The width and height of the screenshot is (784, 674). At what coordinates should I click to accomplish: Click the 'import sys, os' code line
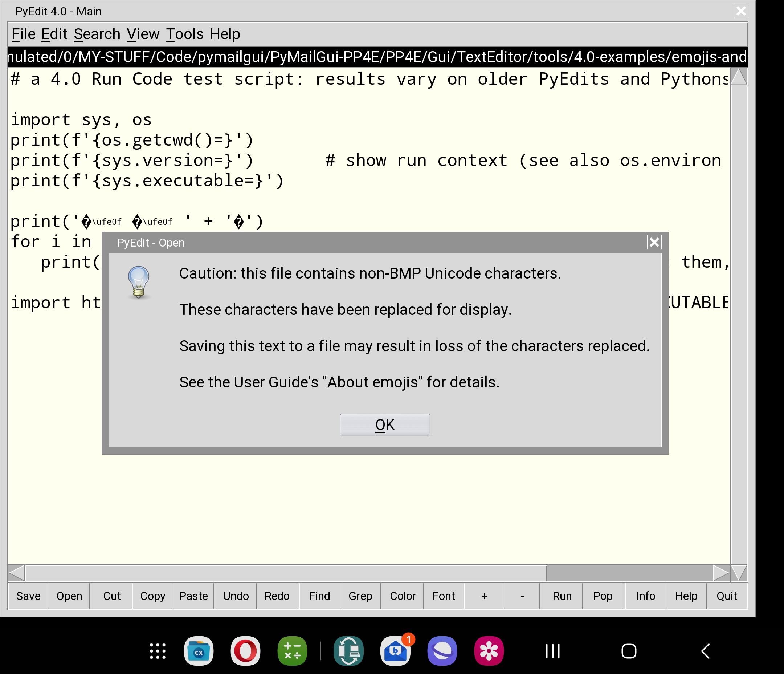(81, 119)
